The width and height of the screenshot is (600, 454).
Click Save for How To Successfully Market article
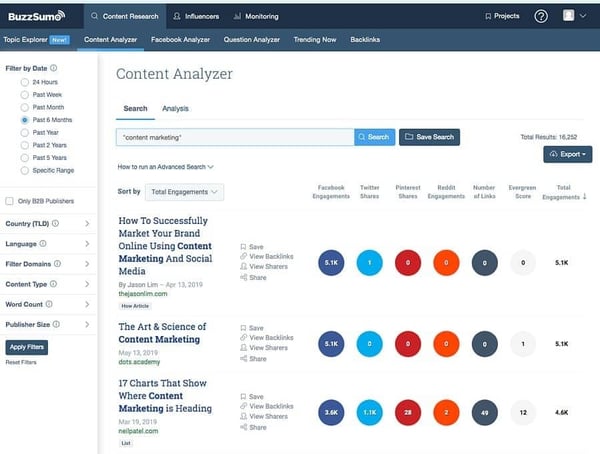252,247
